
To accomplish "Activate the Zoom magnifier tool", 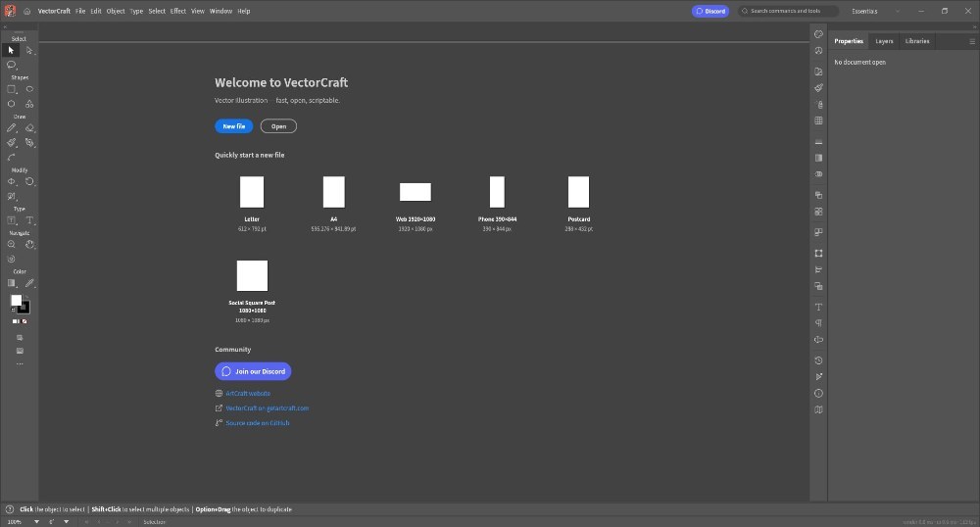I will point(11,245).
